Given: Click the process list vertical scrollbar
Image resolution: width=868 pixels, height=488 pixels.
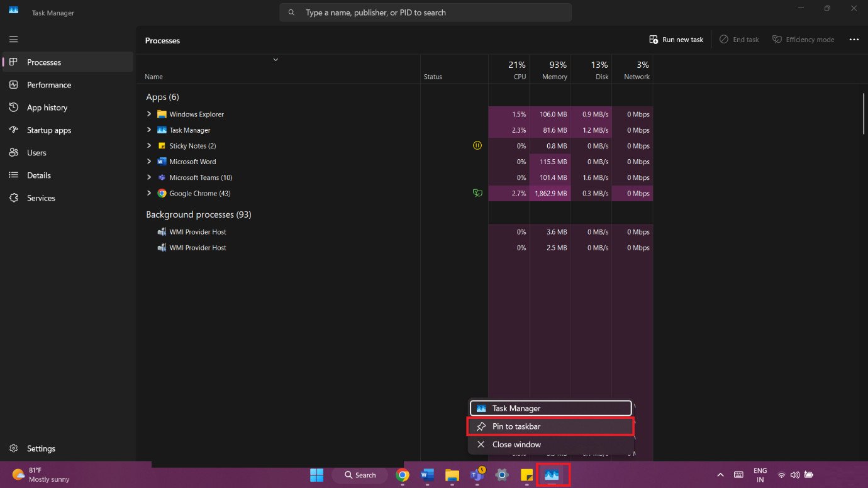Looking at the screenshot, I should tap(865, 113).
